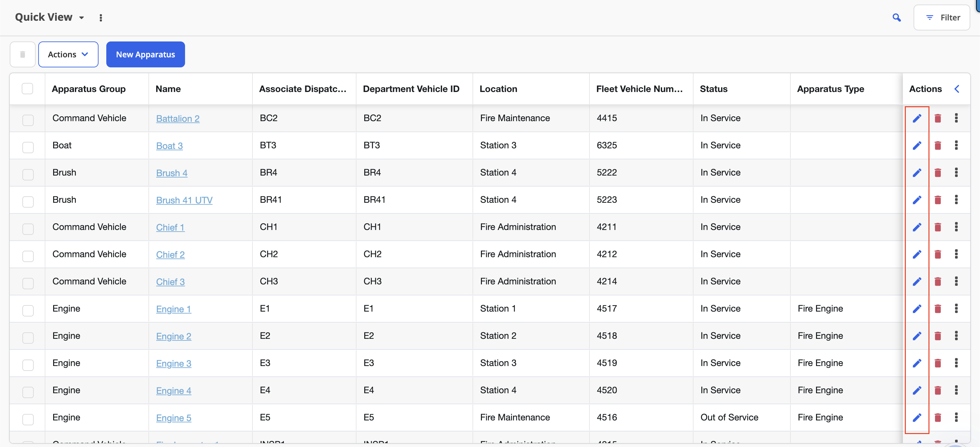Edit Engine 1 apparatus
The height and width of the screenshot is (447, 980).
point(917,309)
